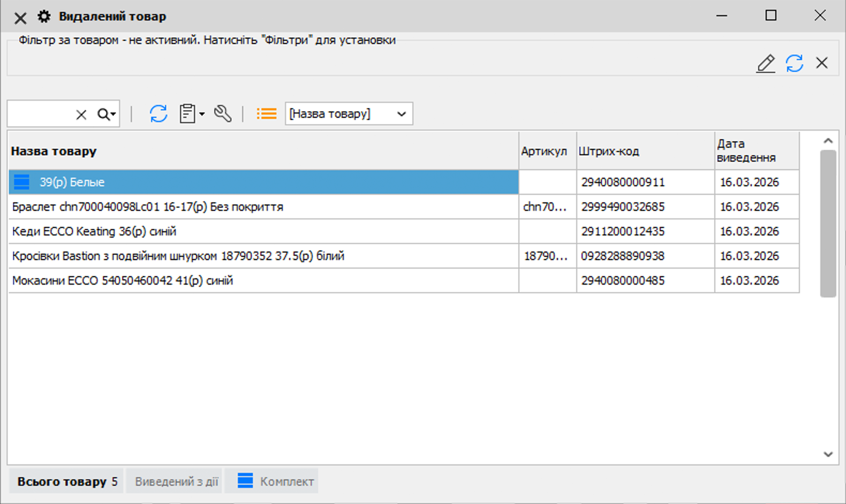
Task: Sort by Штрих-код column header
Action: 645,151
